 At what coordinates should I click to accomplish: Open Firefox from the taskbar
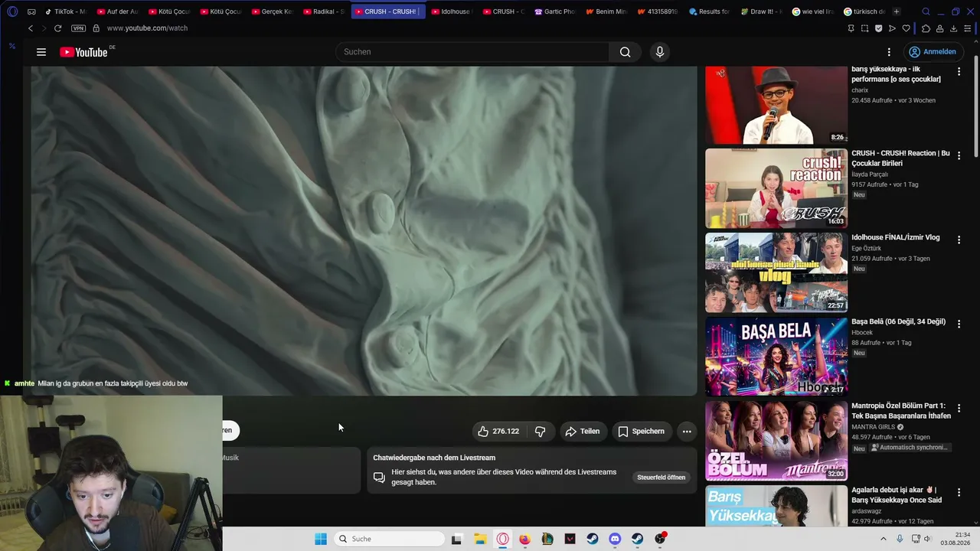pyautogui.click(x=524, y=539)
